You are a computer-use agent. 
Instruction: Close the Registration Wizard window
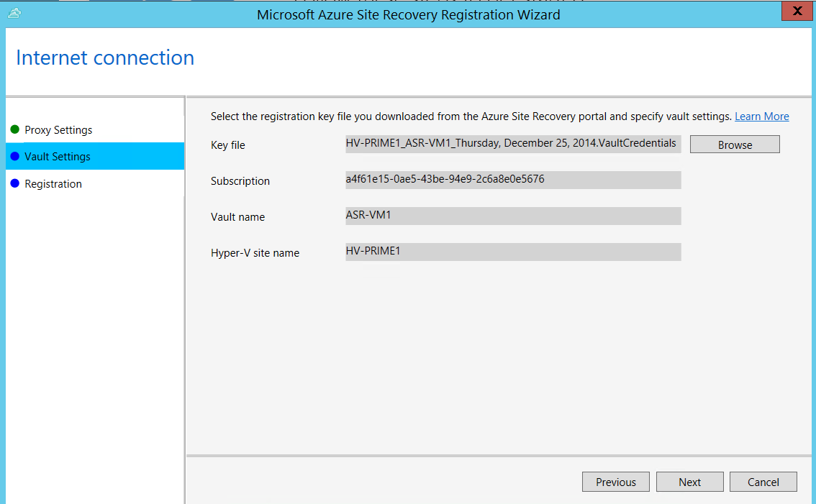coord(797,12)
